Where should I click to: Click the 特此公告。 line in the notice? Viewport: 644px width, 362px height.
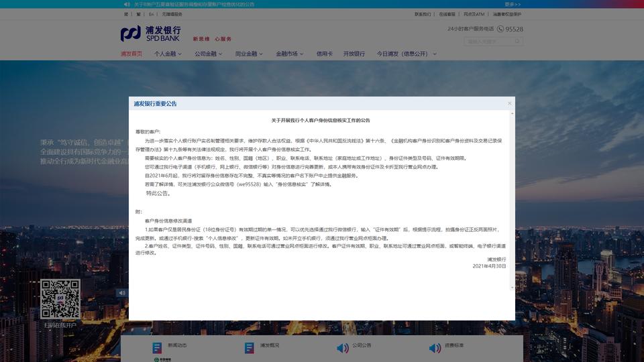click(x=158, y=193)
